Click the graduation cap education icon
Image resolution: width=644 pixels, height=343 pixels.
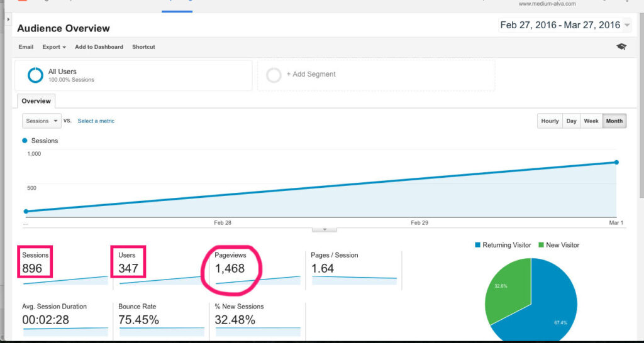[x=621, y=47]
